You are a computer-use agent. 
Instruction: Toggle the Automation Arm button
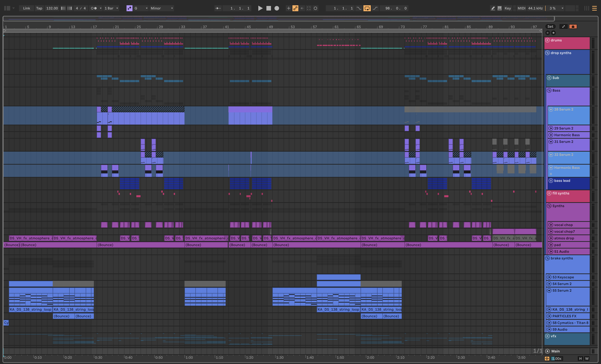point(295,8)
